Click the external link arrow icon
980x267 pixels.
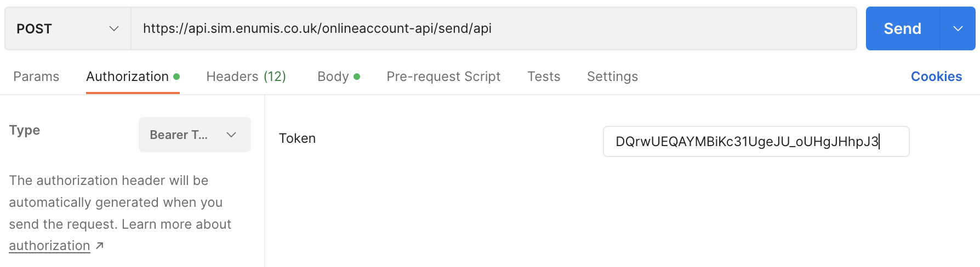100,246
